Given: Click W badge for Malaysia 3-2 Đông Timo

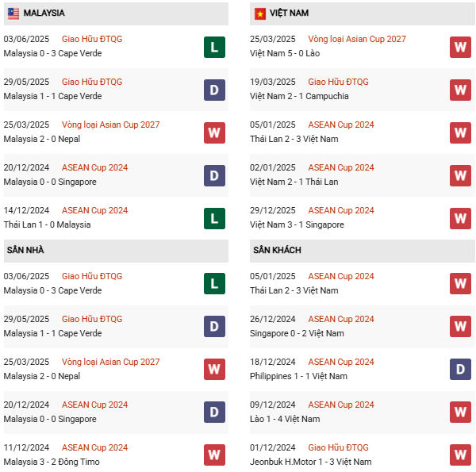Looking at the screenshot, I should (214, 455).
